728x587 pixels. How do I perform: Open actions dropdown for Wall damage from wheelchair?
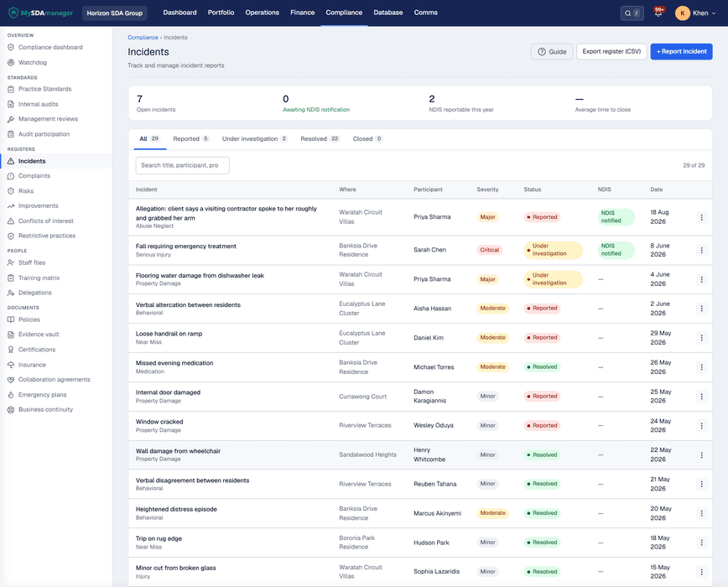click(x=701, y=455)
